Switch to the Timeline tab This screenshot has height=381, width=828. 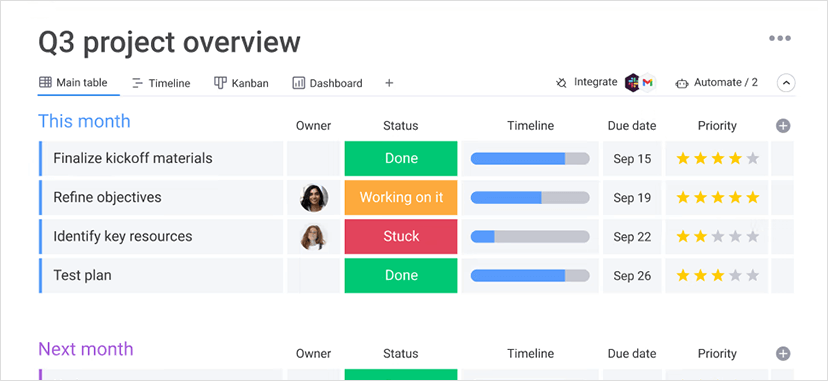point(161,83)
